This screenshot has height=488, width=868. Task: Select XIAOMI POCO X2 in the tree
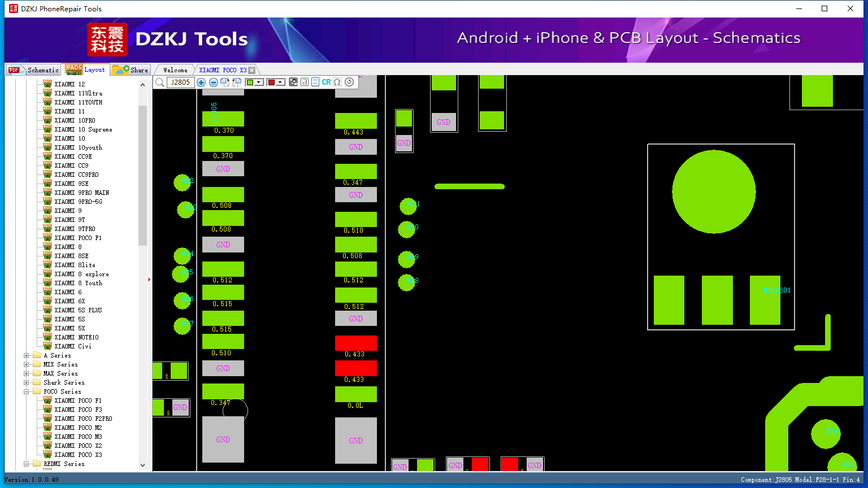[x=78, y=446]
